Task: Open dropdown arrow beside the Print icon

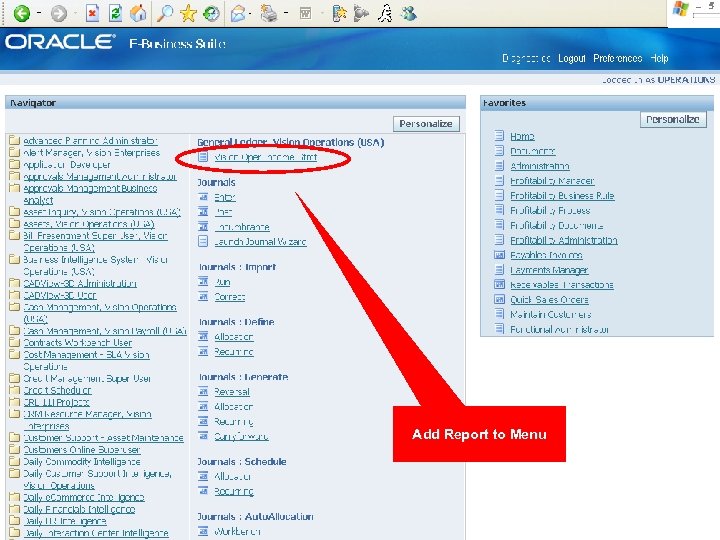Action: (x=286, y=14)
